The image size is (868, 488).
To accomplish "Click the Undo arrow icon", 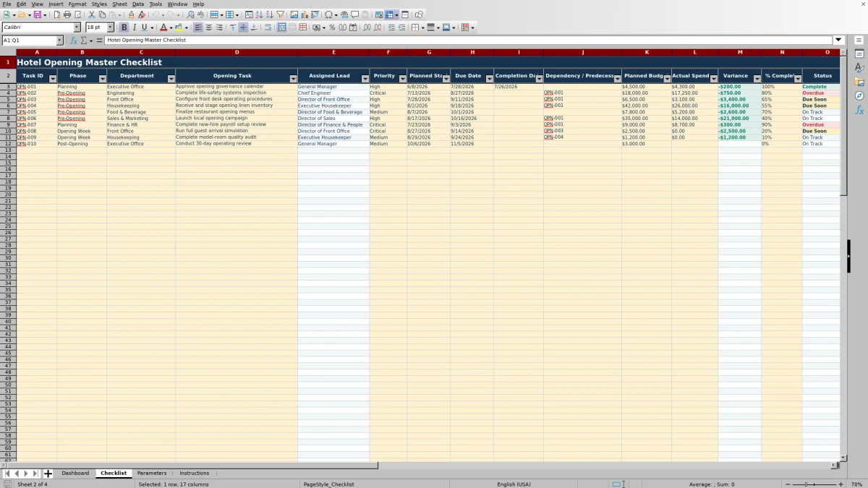I will [156, 14].
